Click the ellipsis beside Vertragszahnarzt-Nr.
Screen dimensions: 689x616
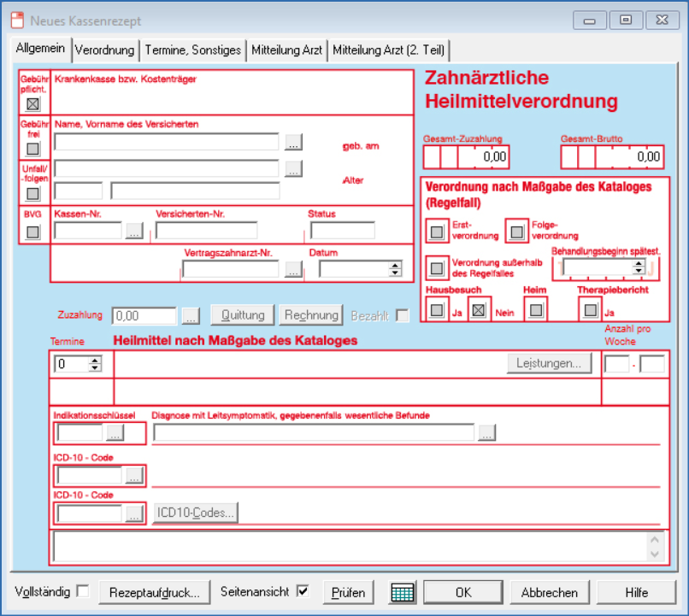[293, 270]
